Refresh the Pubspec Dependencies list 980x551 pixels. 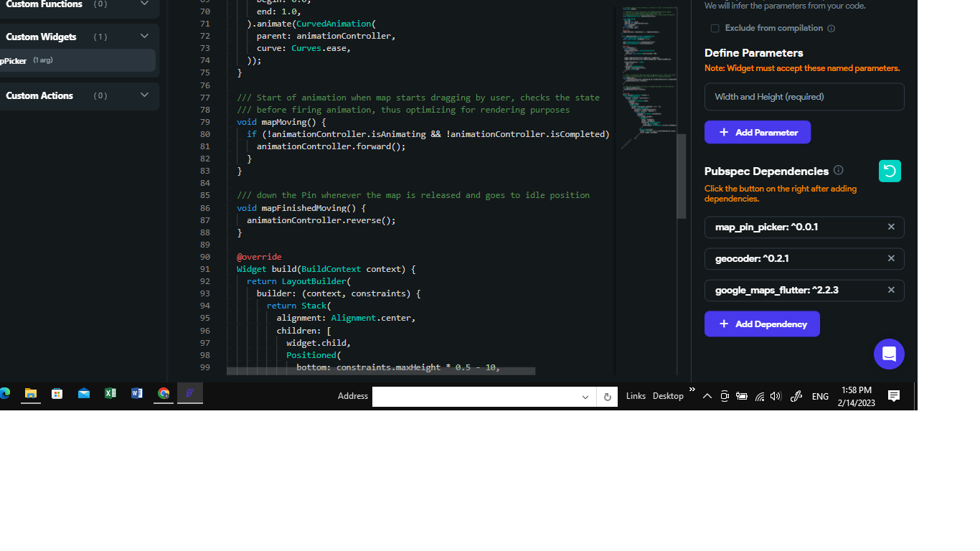pos(890,171)
